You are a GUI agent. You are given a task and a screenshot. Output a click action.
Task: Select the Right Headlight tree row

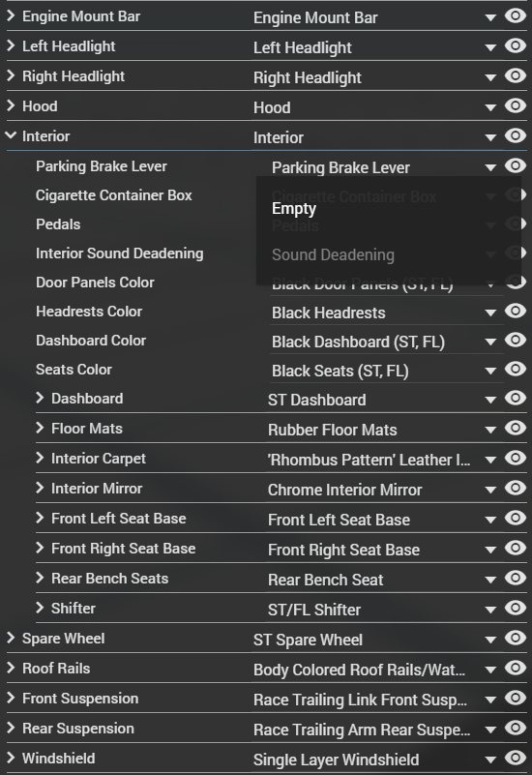[129, 76]
